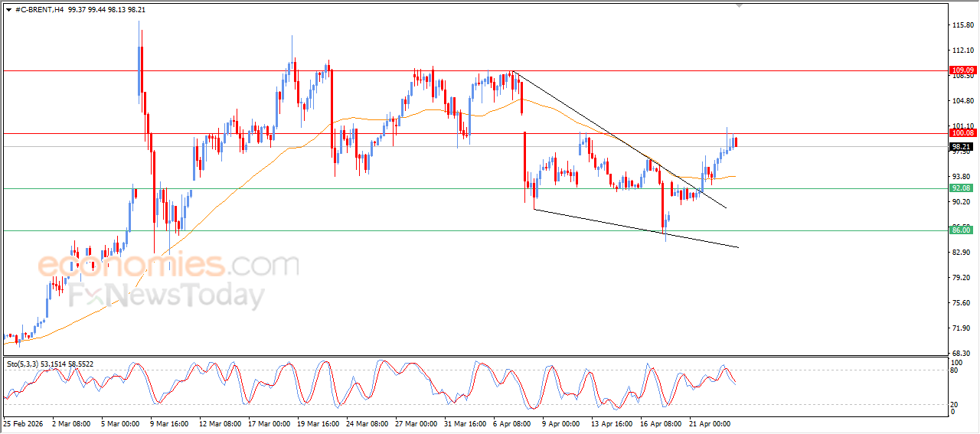Image resolution: width=980 pixels, height=434 pixels.
Task: Click the stochastic scale value 20
Action: pos(954,403)
